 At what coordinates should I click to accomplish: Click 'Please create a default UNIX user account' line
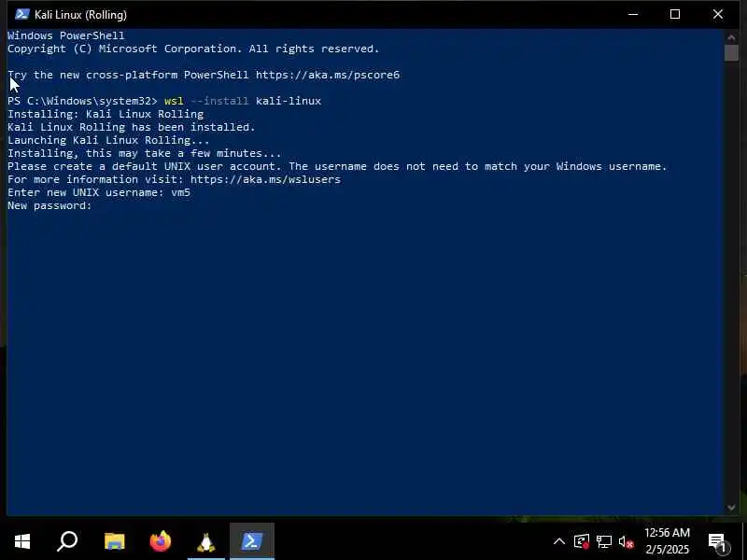pos(337,166)
